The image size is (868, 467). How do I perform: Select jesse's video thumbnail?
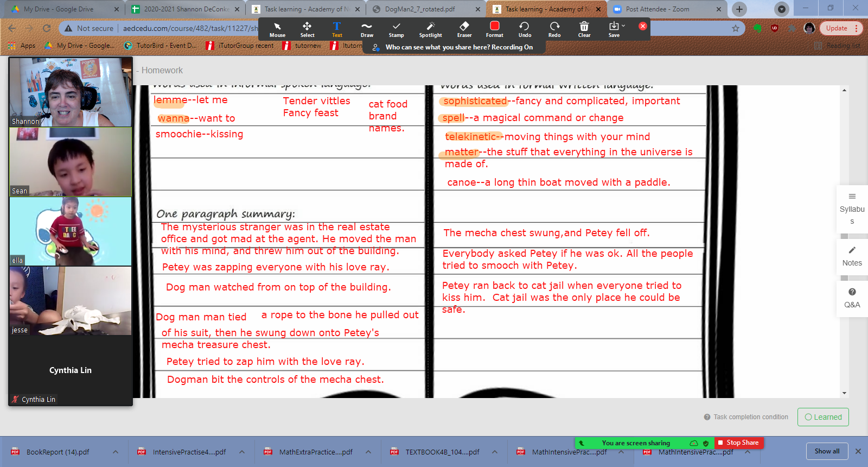point(71,301)
